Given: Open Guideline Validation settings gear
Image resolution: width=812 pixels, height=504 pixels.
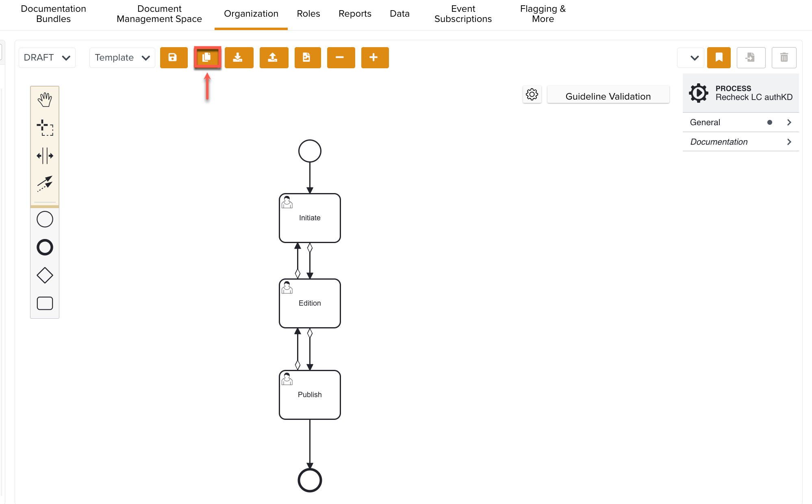Looking at the screenshot, I should point(532,94).
